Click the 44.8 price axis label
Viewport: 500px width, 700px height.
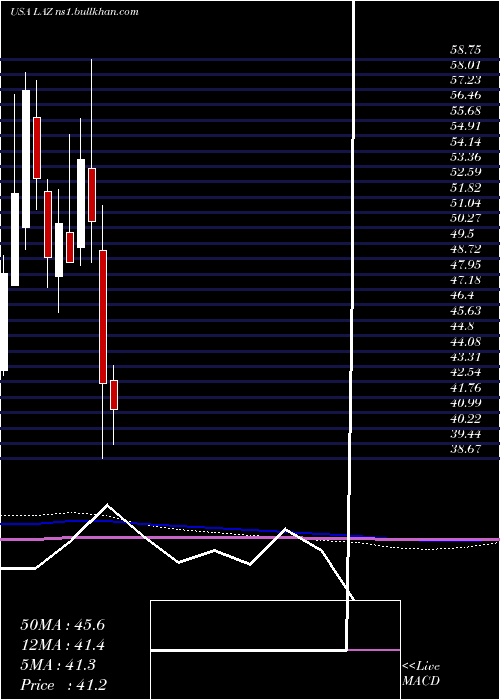point(462,326)
